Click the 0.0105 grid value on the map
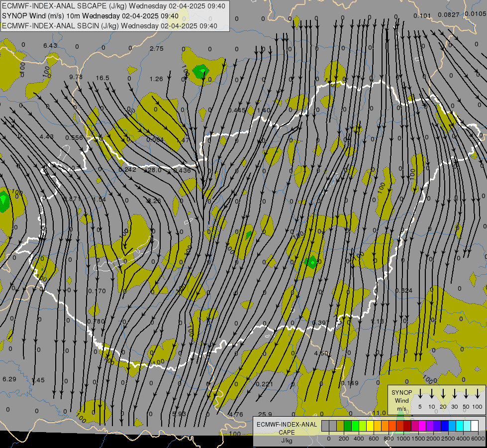487x448 pixels. tap(476, 13)
